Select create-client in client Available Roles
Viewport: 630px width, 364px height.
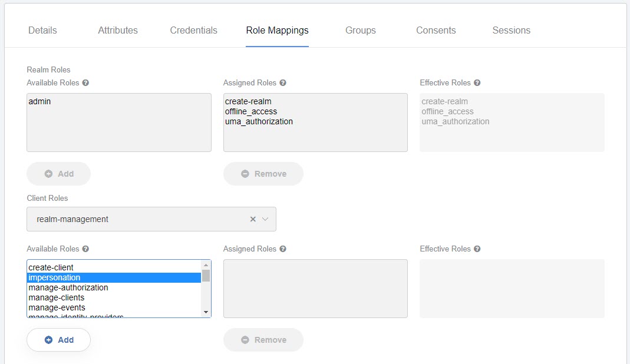coord(114,267)
